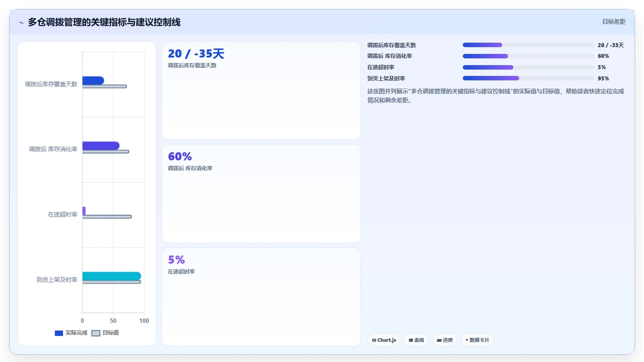Screen dimensions: 644x362
Task: Click the grey 目标值 legend swatch
Action: click(x=96, y=333)
